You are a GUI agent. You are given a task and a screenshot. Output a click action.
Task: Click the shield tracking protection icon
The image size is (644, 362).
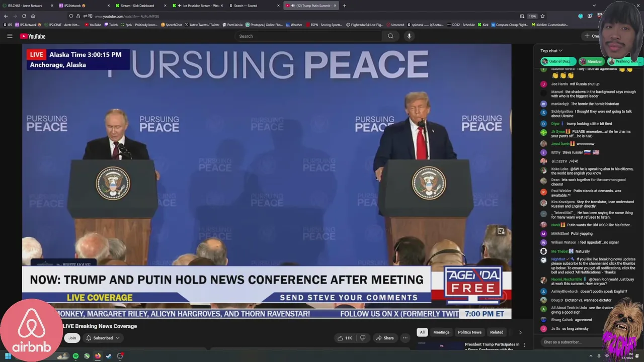click(x=71, y=16)
